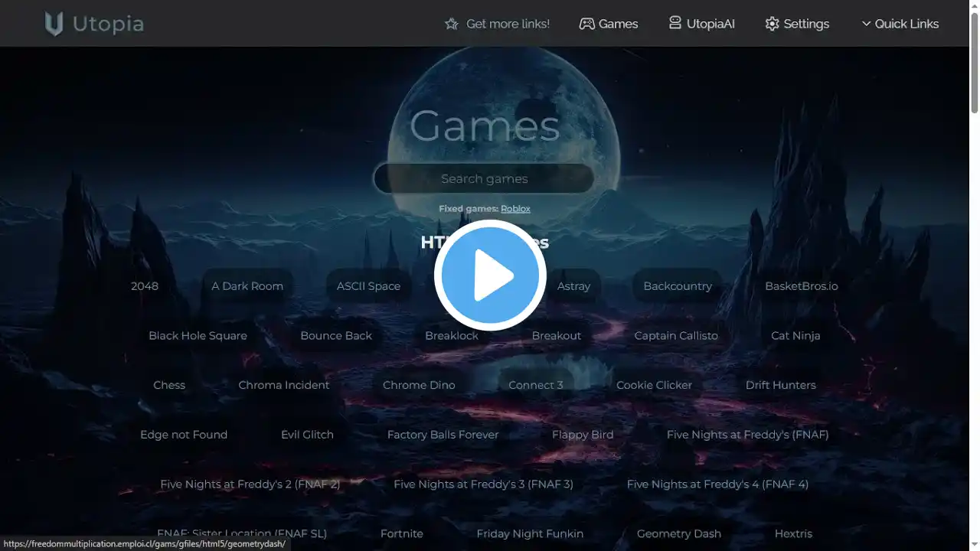Viewport: 980px width, 551px height.
Task: Launch the 2048 game
Action: [x=145, y=286]
